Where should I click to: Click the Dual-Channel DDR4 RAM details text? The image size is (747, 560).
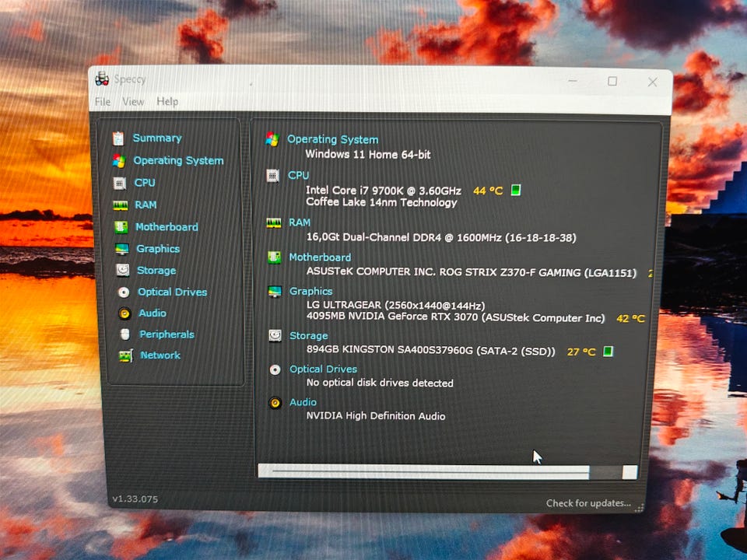coord(441,237)
